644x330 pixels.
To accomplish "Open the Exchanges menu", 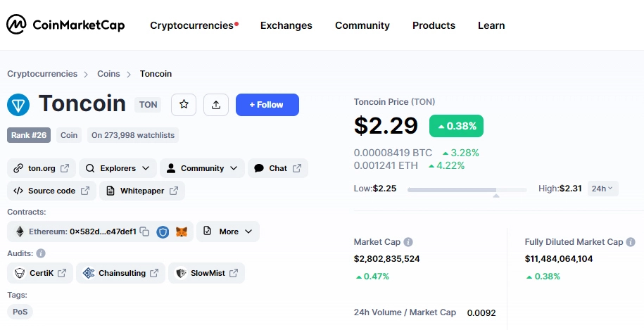I will pos(286,25).
